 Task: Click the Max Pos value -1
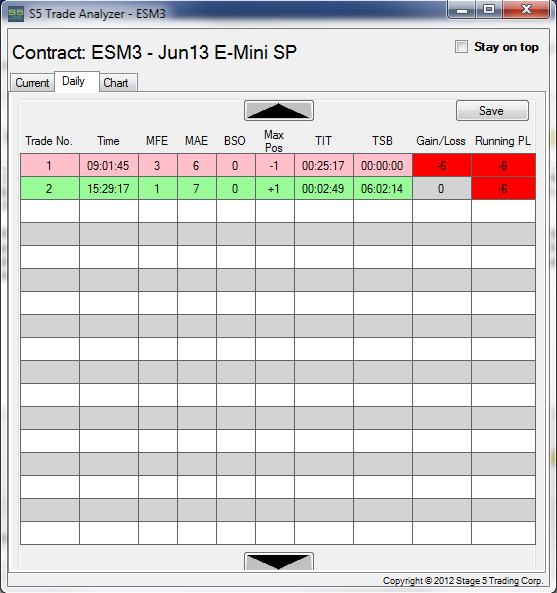(x=275, y=165)
